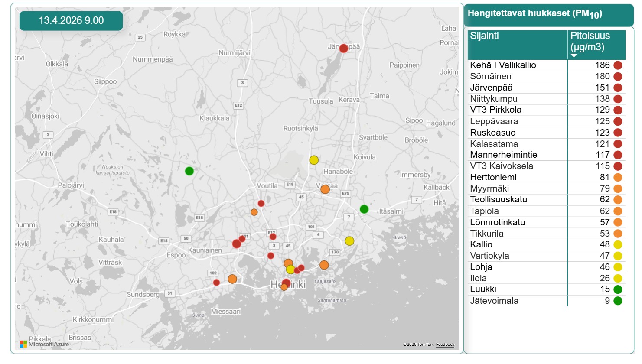Click the yellow status dot for Kallio

pos(618,245)
